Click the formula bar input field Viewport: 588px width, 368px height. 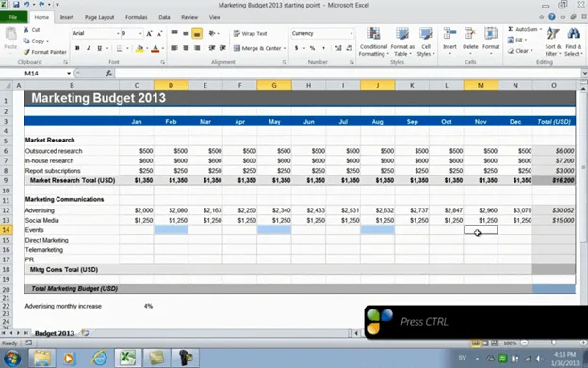[348, 74]
